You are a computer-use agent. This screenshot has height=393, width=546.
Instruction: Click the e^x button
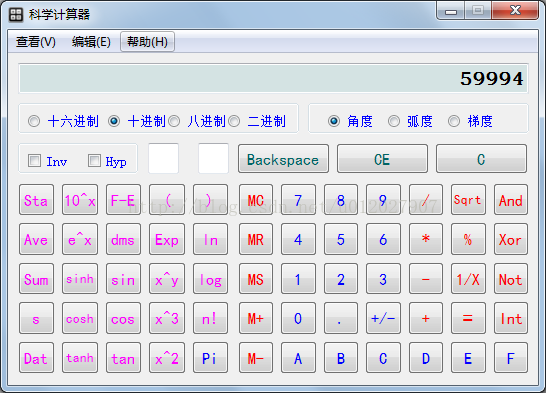pos(80,239)
